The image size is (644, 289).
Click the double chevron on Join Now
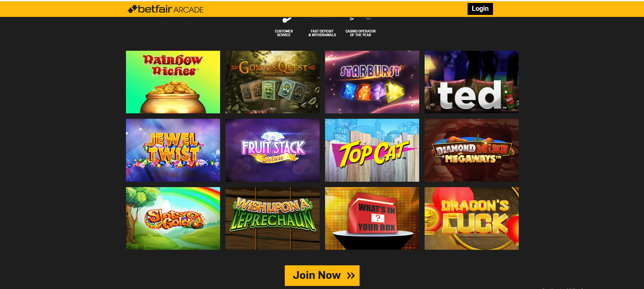click(351, 275)
